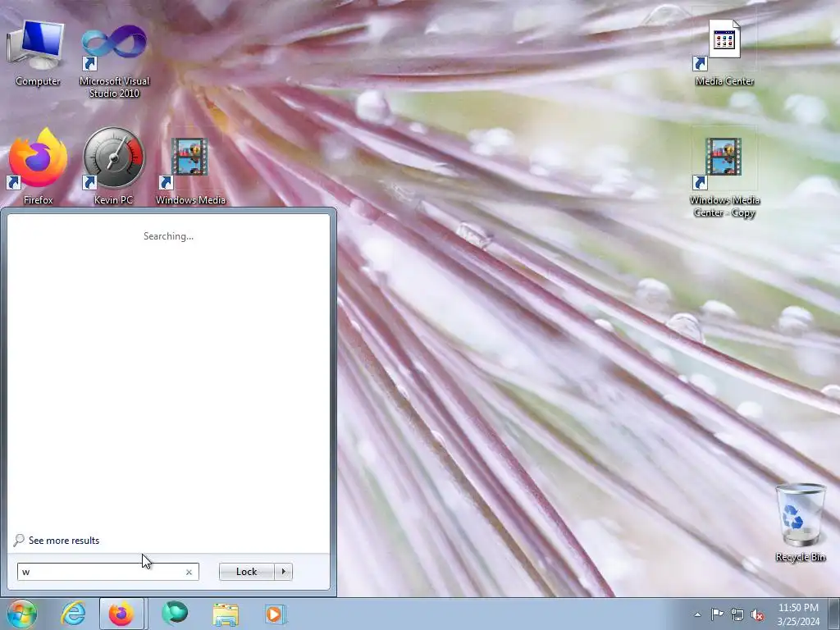Switch to Firefox in the taskbar
840x630 pixels.
pyautogui.click(x=121, y=614)
